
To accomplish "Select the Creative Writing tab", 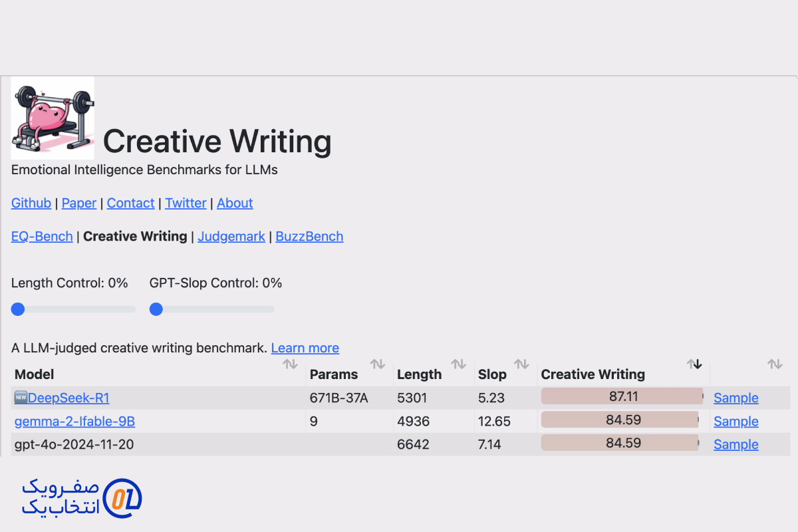I will (x=135, y=236).
